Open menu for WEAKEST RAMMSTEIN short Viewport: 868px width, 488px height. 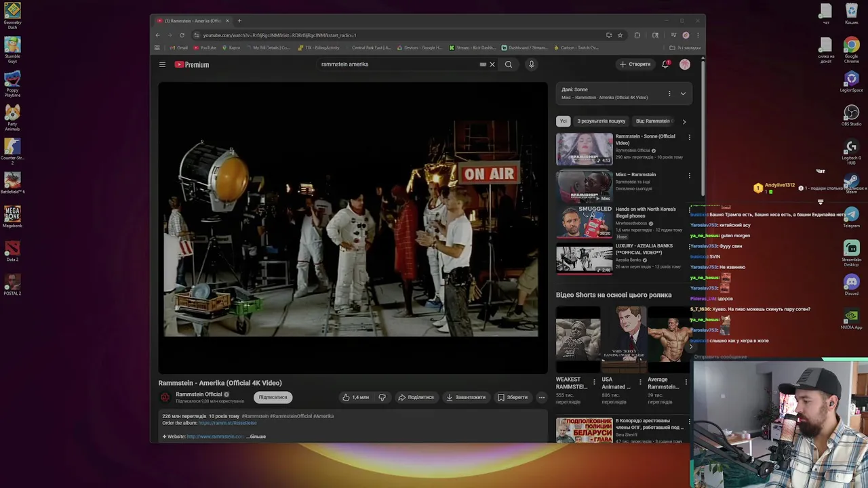[594, 382]
